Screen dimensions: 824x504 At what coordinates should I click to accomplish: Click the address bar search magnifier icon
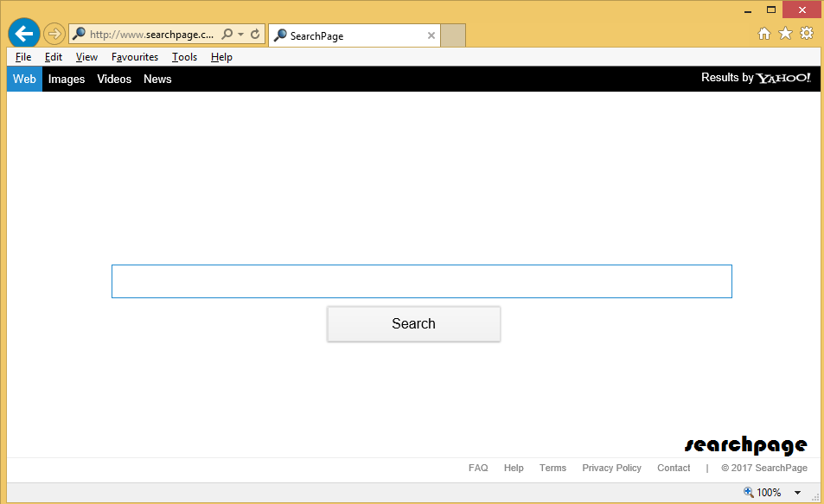pos(227,35)
